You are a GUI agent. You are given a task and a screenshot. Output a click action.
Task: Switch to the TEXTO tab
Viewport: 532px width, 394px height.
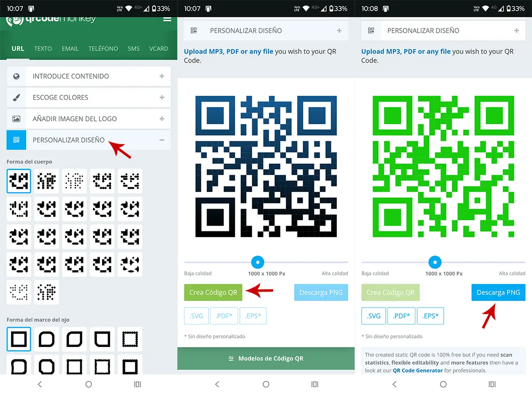point(43,49)
